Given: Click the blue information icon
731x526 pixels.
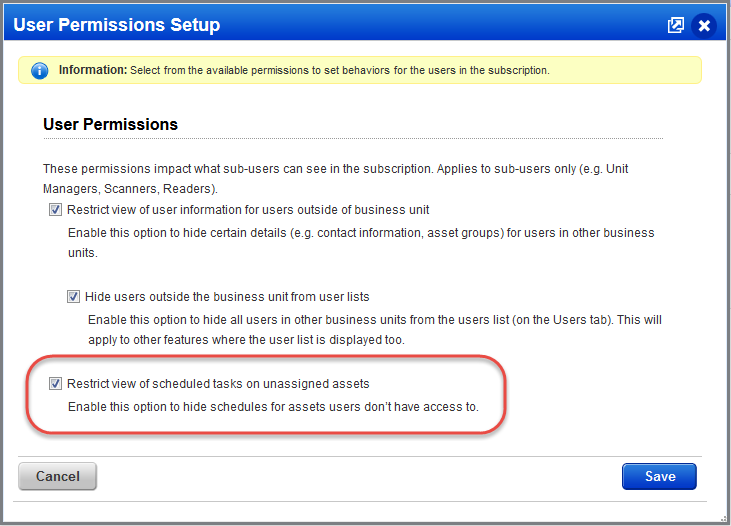Looking at the screenshot, I should (x=40, y=70).
